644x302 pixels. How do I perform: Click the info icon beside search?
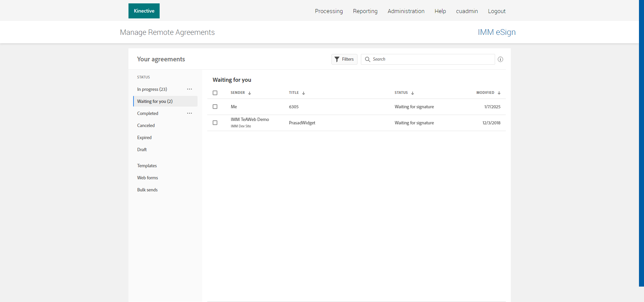(500, 59)
